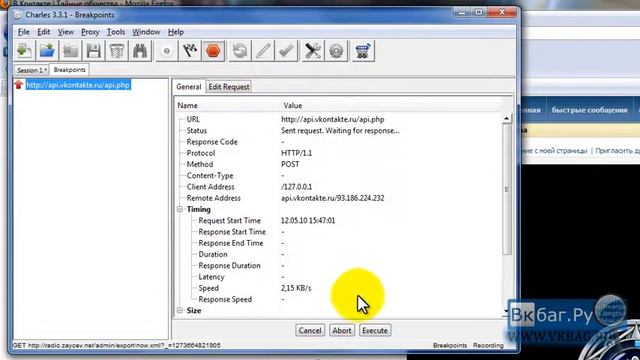Open the Tools menu
The height and width of the screenshot is (360, 640).
coord(116,32)
